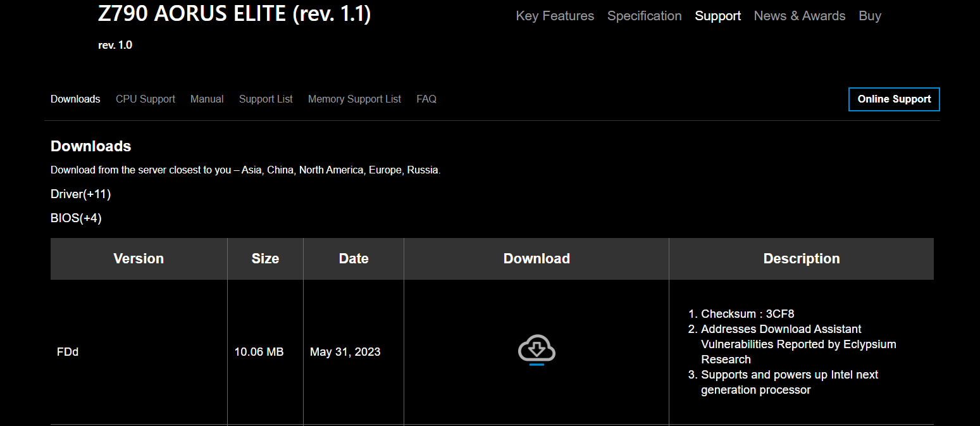Click the Date column header
The width and height of the screenshot is (980, 426).
(x=353, y=259)
